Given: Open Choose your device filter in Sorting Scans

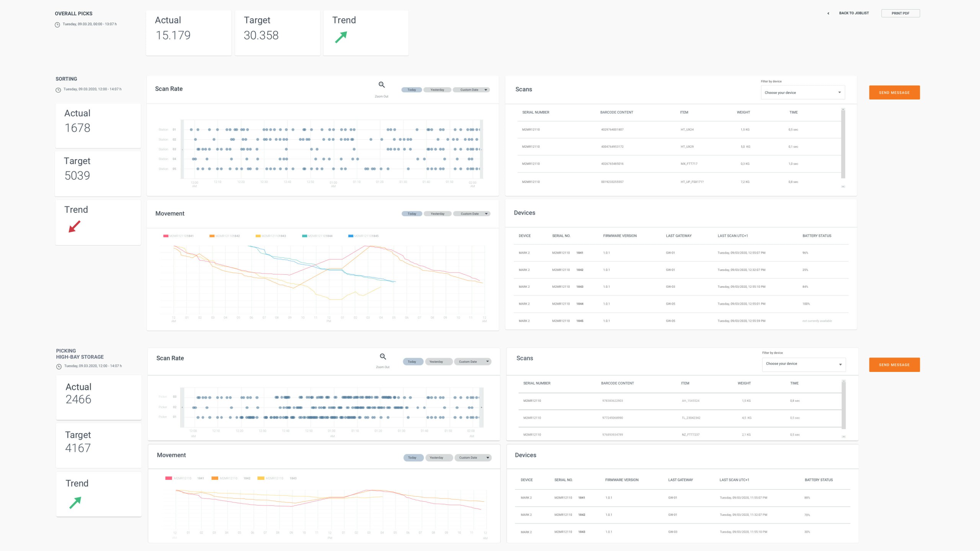Looking at the screenshot, I should 802,93.
